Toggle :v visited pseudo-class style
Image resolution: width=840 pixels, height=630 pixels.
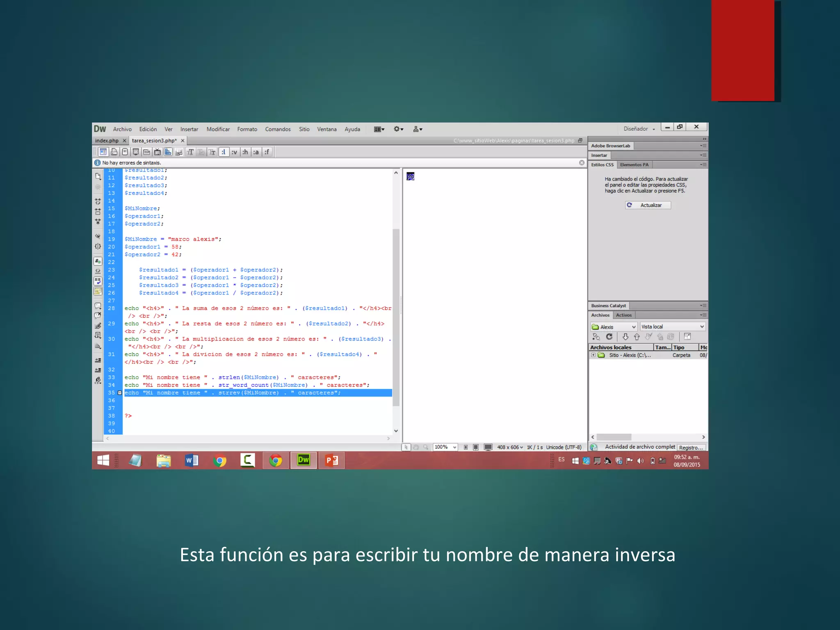tap(234, 152)
